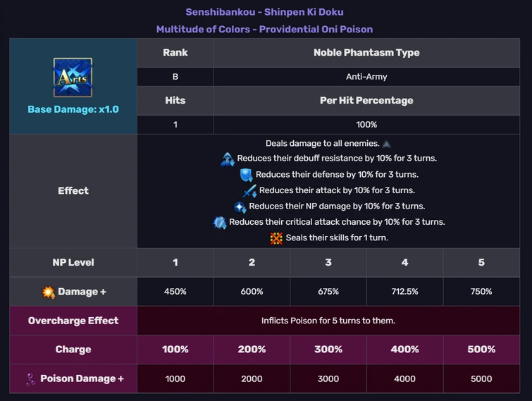The width and height of the screenshot is (532, 401).
Task: Click the 'Base Damage: x1.0' label
Action: [73, 110]
